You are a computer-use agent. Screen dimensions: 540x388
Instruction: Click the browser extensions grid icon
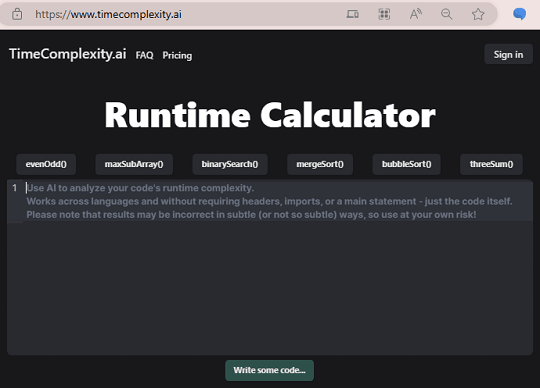(384, 14)
